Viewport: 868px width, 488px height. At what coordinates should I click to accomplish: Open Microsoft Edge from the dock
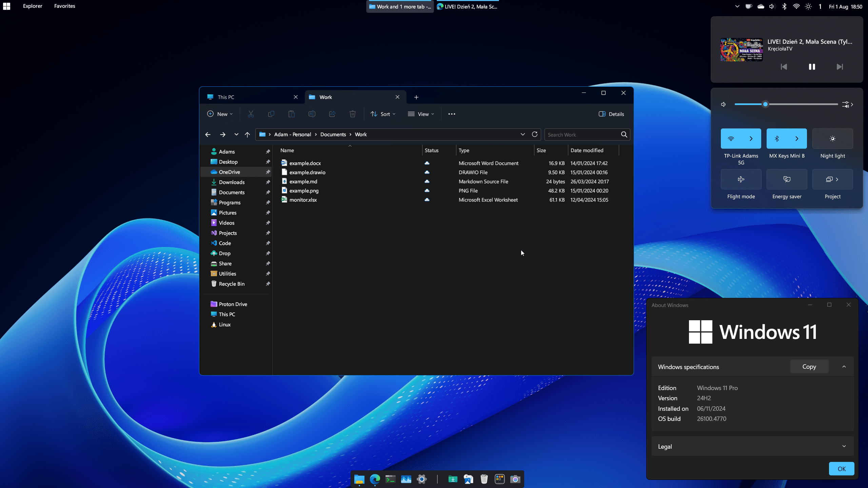point(375,479)
